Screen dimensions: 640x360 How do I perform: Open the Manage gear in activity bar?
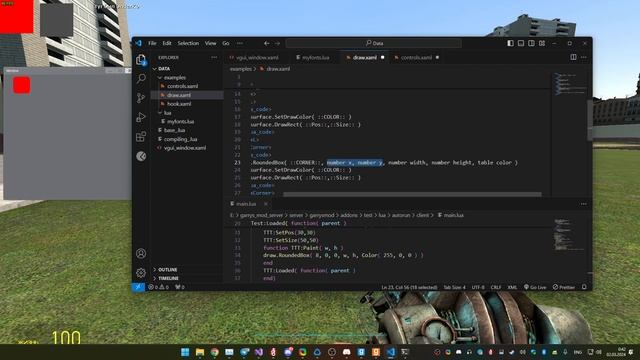tap(141, 272)
